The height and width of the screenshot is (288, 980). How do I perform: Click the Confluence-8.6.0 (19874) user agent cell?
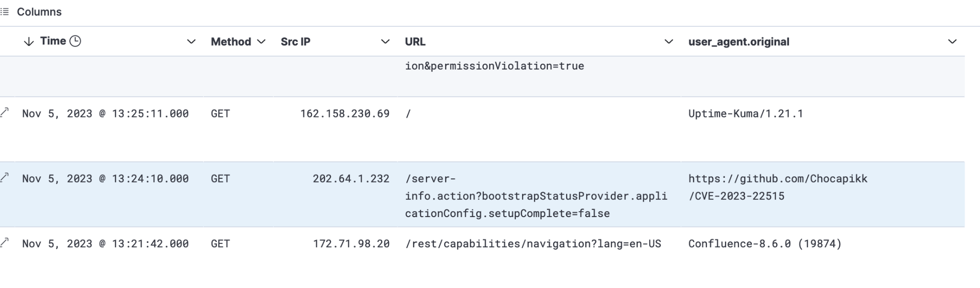(764, 244)
